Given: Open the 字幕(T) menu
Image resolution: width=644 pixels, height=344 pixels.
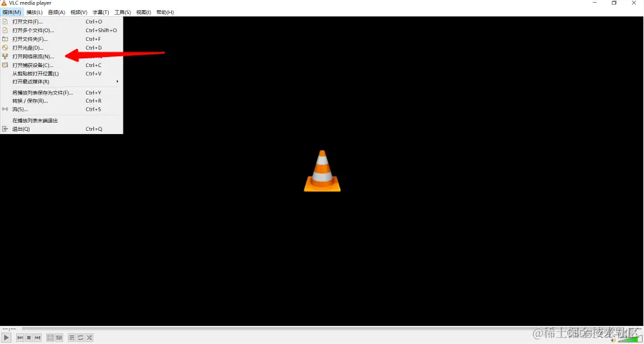Looking at the screenshot, I should coord(101,12).
